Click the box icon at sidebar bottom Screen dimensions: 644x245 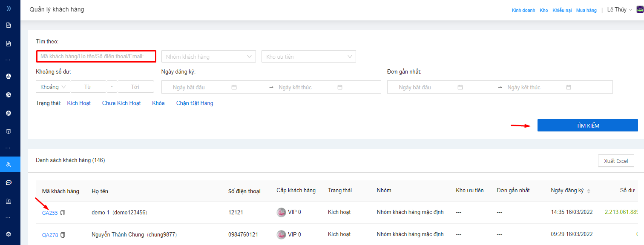coord(9,234)
